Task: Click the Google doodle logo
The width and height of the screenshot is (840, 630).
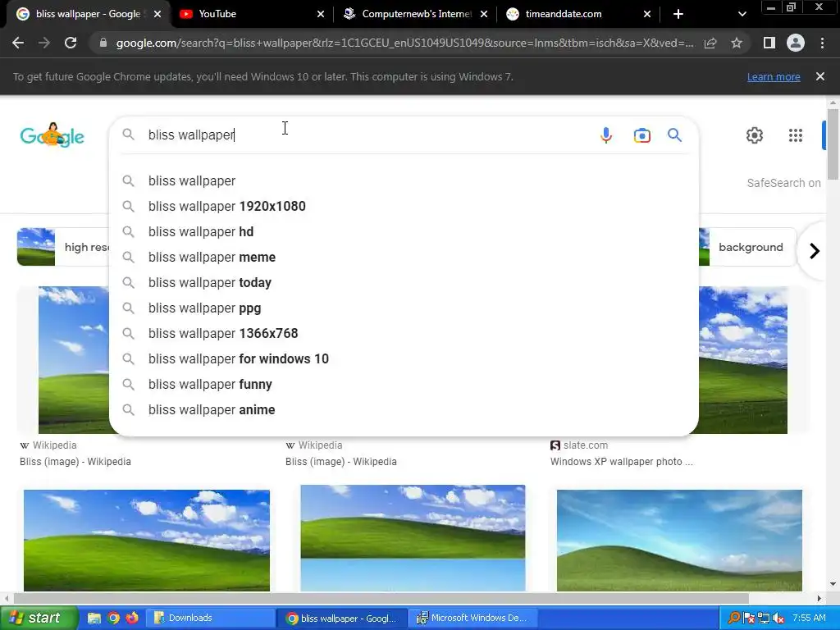Action: point(52,135)
